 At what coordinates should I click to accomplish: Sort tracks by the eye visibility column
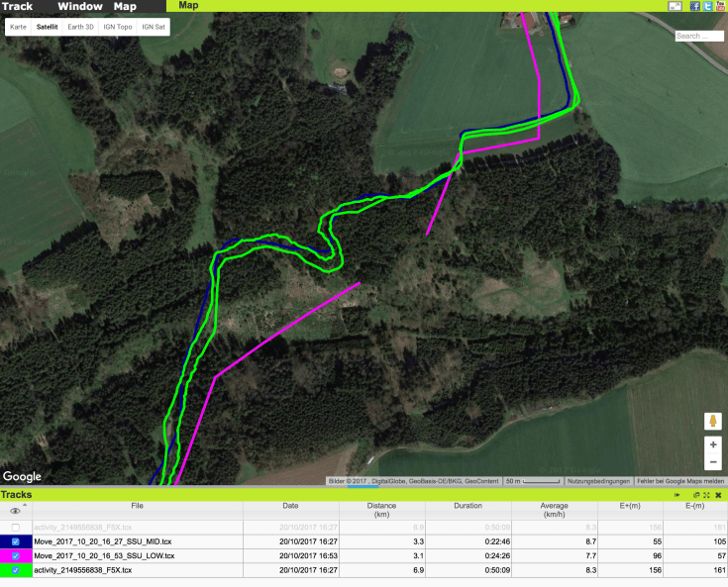point(15,510)
